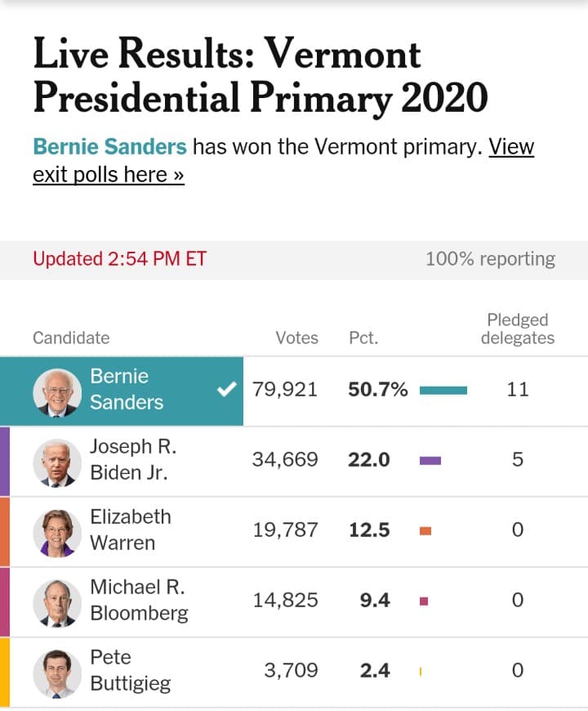This screenshot has height=711, width=588.
Task: Click the Pledged delegates column header
Action: click(518, 329)
